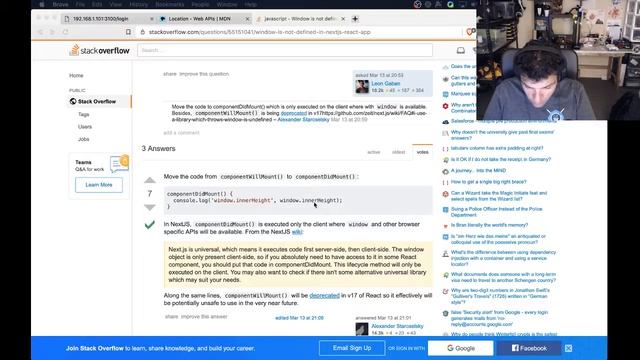The image size is (640, 360).
Task: Open the inbox icon in header
Action: pyautogui.click(x=460, y=50)
